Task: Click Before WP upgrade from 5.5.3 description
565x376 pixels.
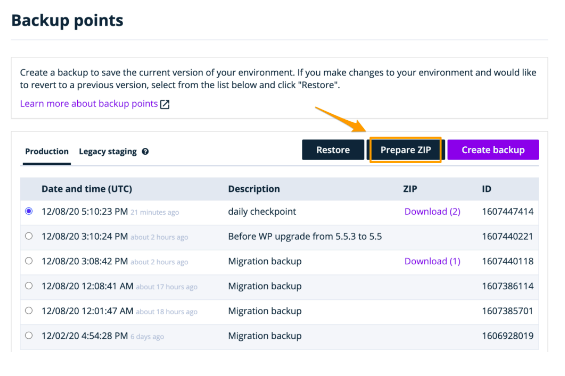Action: point(305,236)
